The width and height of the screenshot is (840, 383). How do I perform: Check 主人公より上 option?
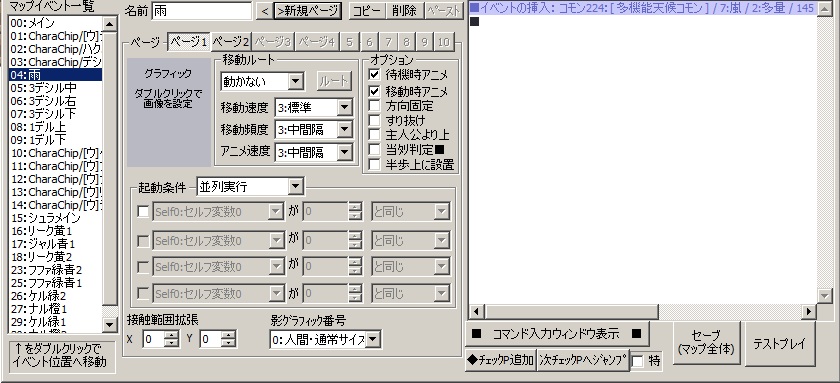(x=374, y=134)
